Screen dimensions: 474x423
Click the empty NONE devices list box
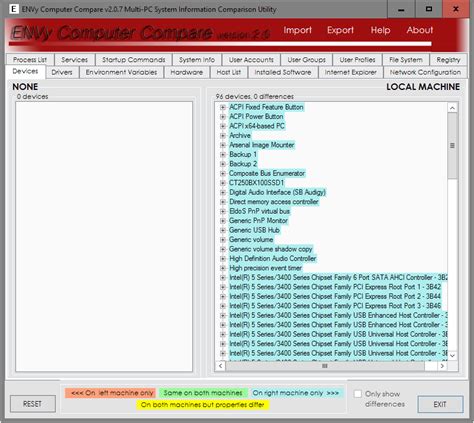pos(104,237)
